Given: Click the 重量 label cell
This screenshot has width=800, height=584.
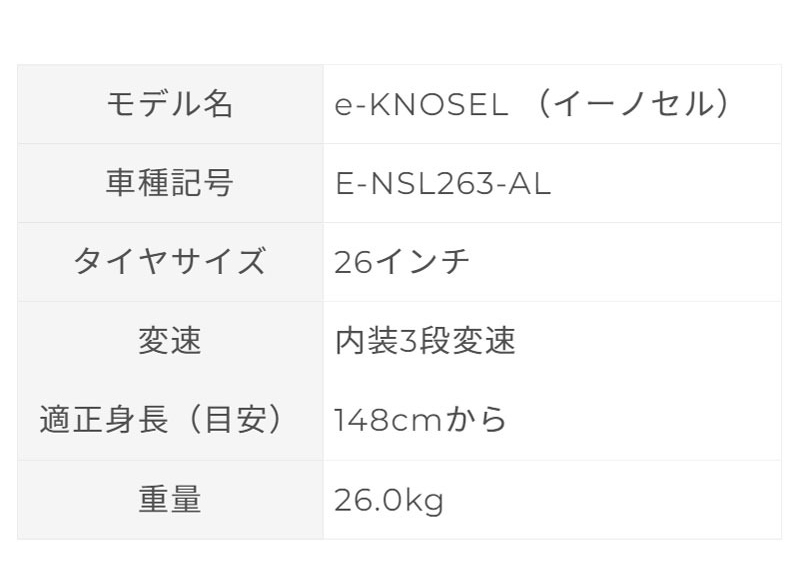Looking at the screenshot, I should (170, 499).
